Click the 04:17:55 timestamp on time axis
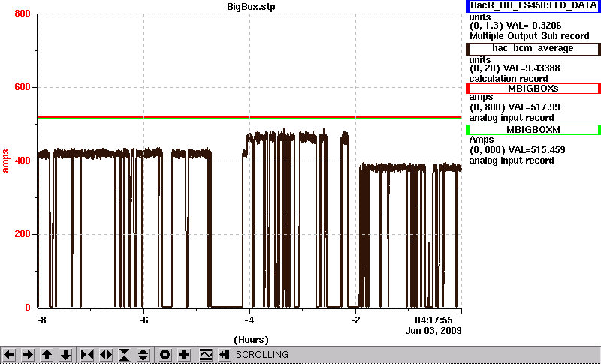 point(433,320)
